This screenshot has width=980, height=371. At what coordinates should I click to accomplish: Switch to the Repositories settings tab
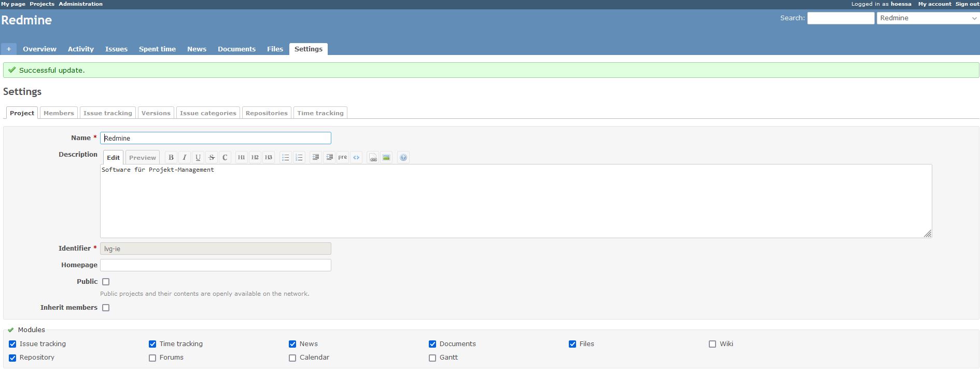(267, 113)
